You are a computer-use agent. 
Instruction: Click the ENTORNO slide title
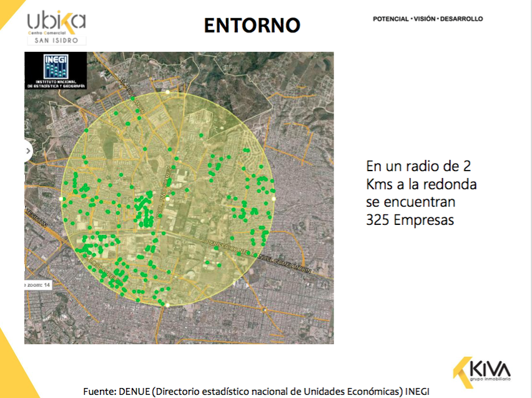[252, 26]
